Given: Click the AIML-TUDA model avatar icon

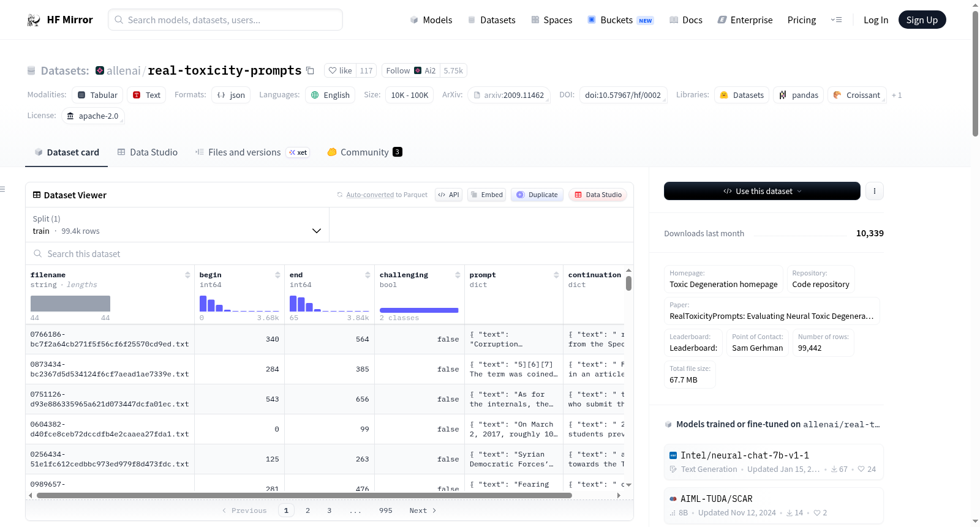Looking at the screenshot, I should [673, 499].
